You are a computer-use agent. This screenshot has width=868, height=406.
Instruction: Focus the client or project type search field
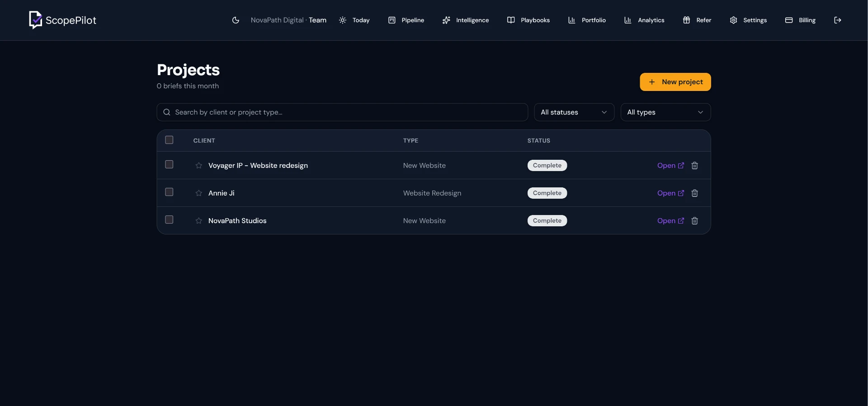tap(342, 112)
